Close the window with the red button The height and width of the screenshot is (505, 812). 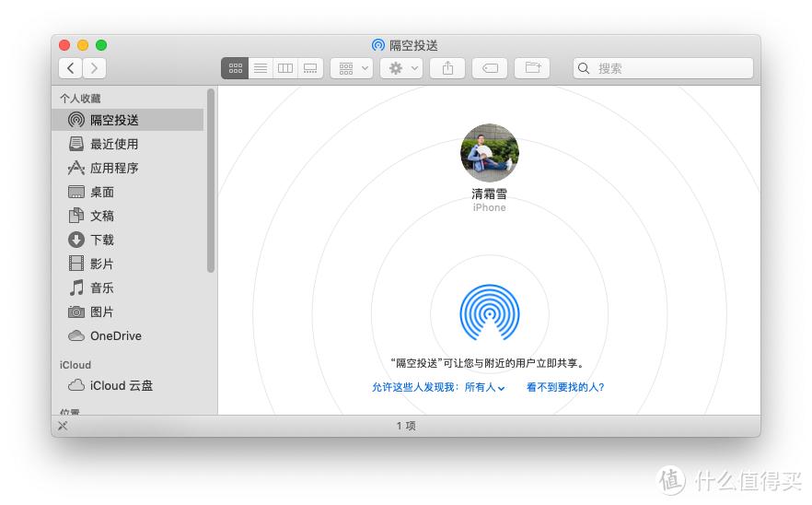click(64, 45)
